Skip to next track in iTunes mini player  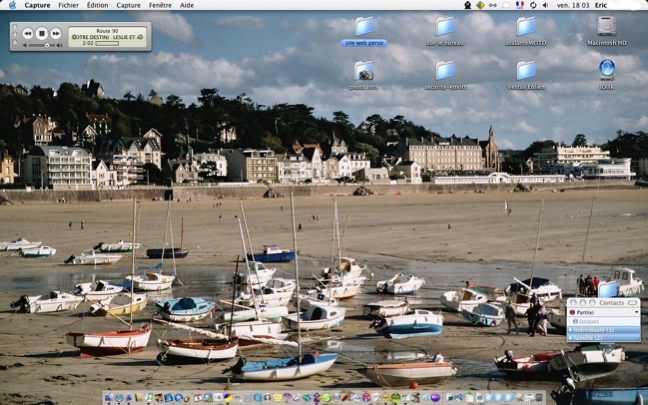[55, 33]
